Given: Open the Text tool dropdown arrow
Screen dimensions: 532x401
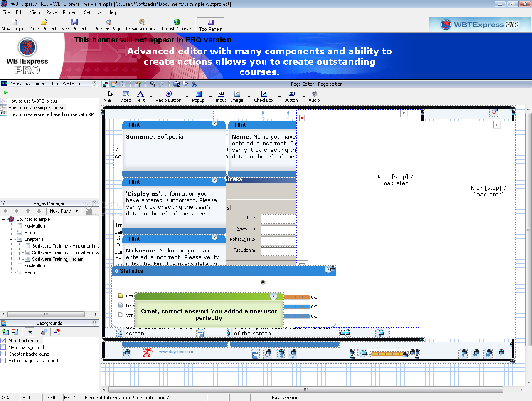Looking at the screenshot, I should 150,97.
